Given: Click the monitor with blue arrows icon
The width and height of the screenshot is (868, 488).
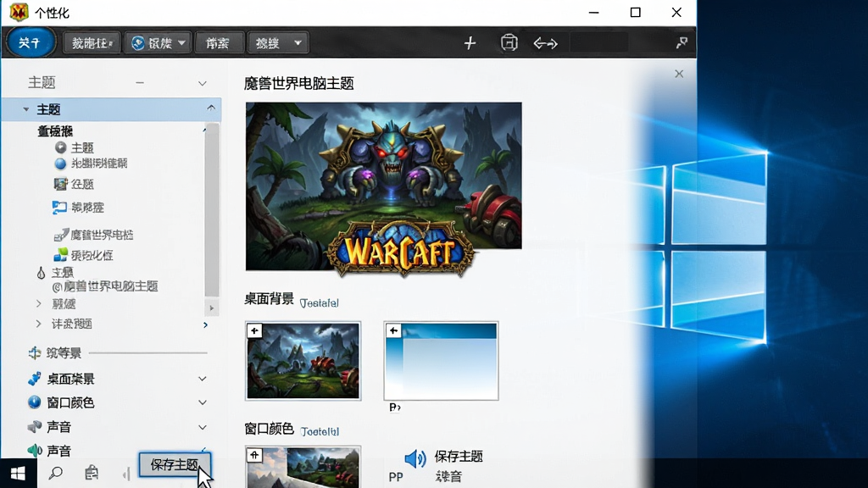Looking at the screenshot, I should (59, 208).
